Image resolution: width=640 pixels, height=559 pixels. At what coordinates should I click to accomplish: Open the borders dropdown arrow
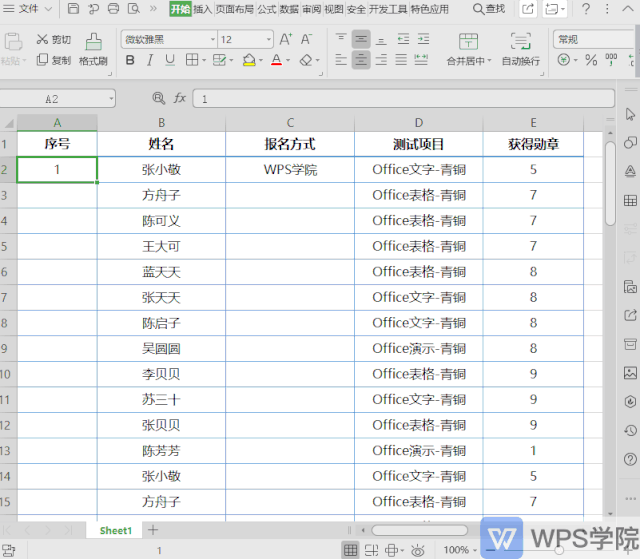point(203,60)
